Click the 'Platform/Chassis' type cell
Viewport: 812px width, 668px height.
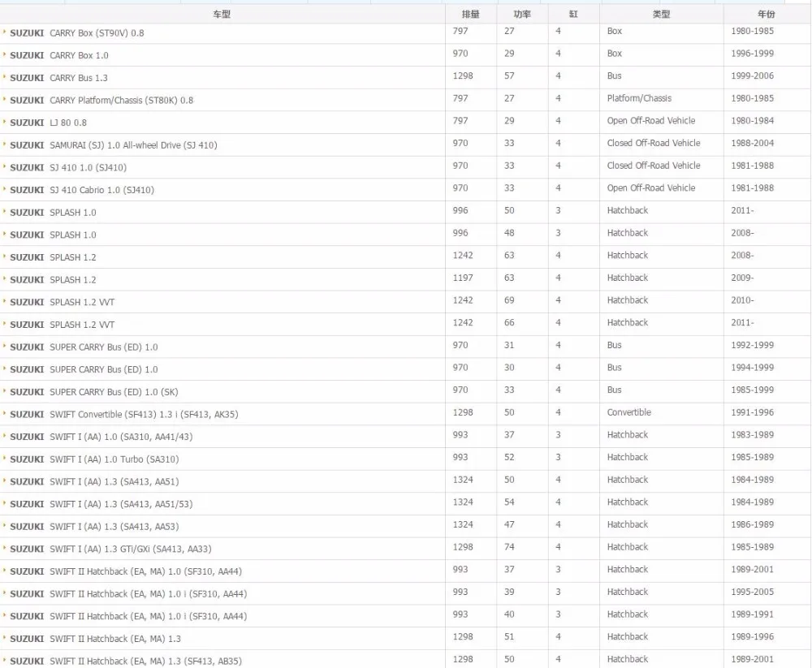pos(639,98)
